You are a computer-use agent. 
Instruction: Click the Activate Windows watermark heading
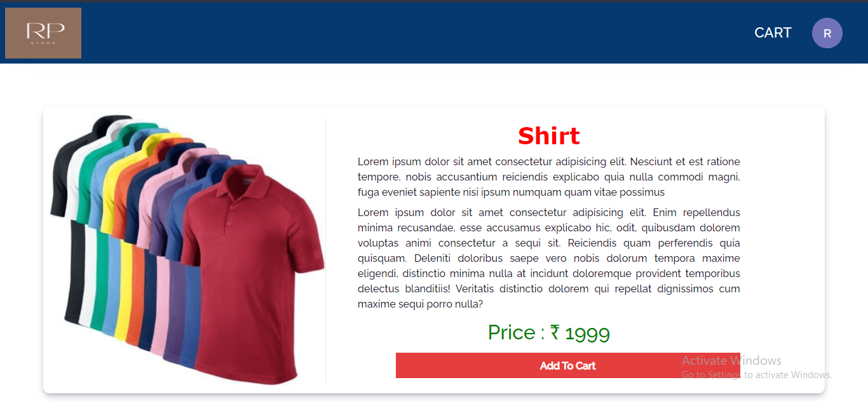(731, 360)
